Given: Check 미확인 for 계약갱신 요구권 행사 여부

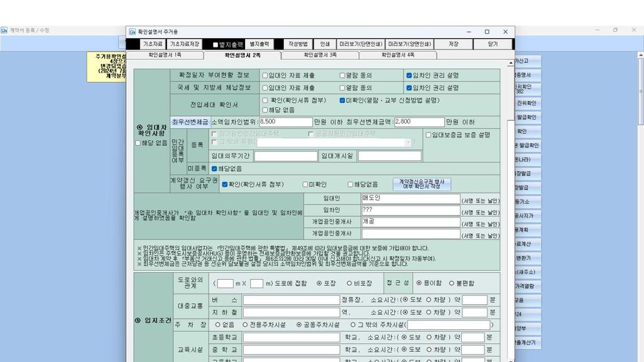Looking at the screenshot, I should click(305, 185).
